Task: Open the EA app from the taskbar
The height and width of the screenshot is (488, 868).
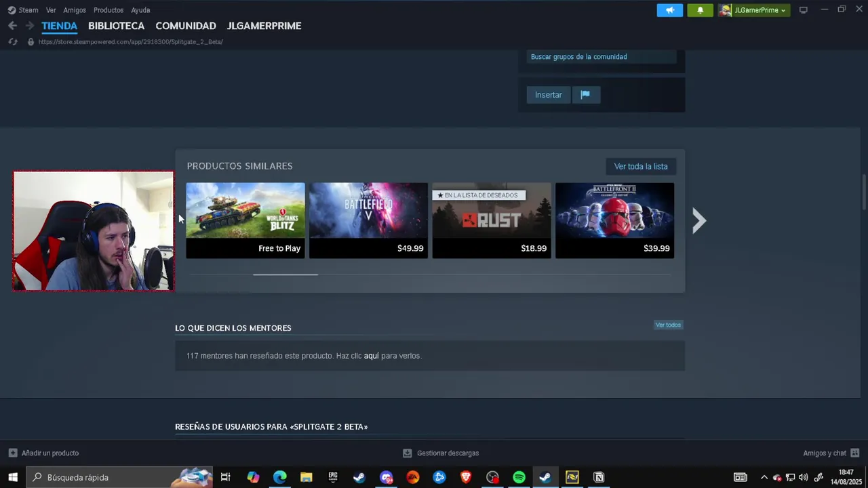Action: coord(412,477)
